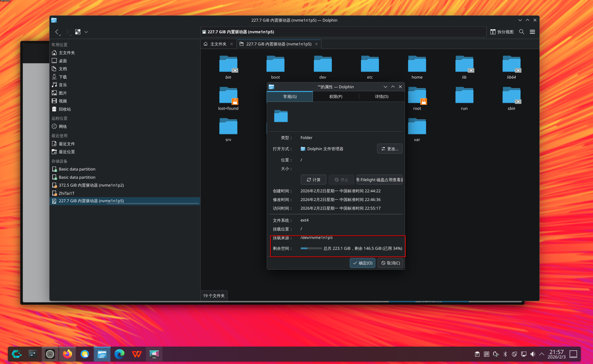Screen dimensions: 593x364
Task: Switch to the 详情(D) details tab
Action: (381, 96)
